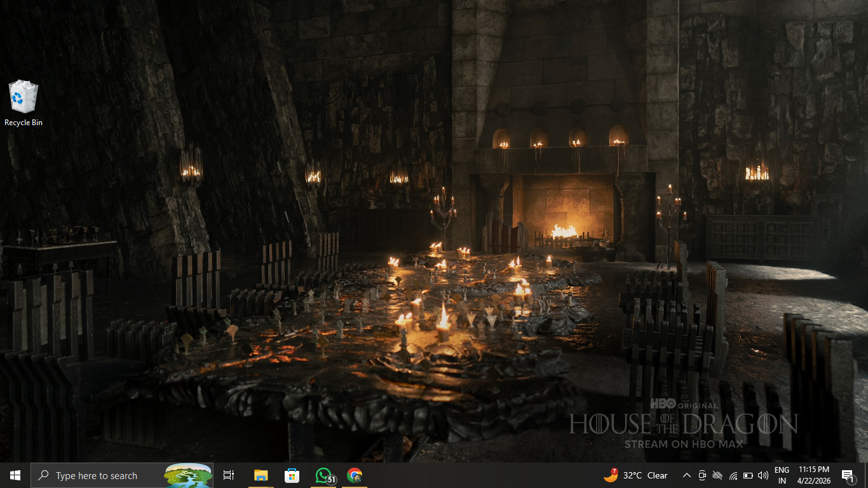Viewport: 868px width, 488px height.
Task: Open the 32°C Clear weather widget
Action: click(636, 475)
